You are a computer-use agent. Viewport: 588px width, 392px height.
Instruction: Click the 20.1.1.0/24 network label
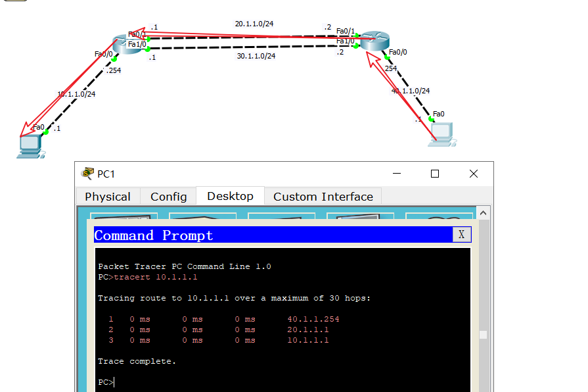254,24
